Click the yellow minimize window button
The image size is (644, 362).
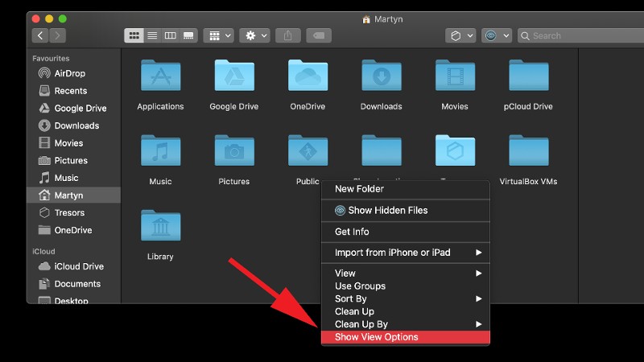tap(49, 19)
